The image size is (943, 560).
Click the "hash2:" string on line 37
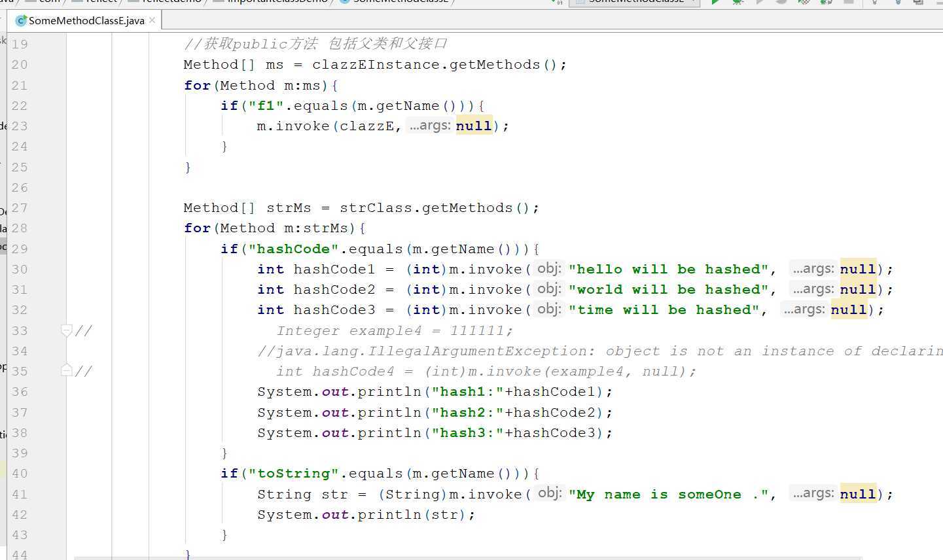coord(467,412)
